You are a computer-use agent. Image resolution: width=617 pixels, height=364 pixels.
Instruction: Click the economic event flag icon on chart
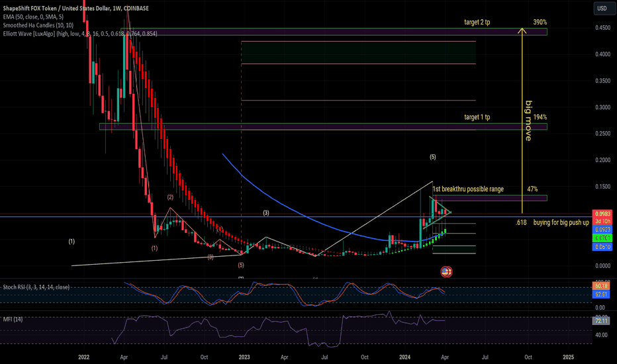[x=446, y=271]
